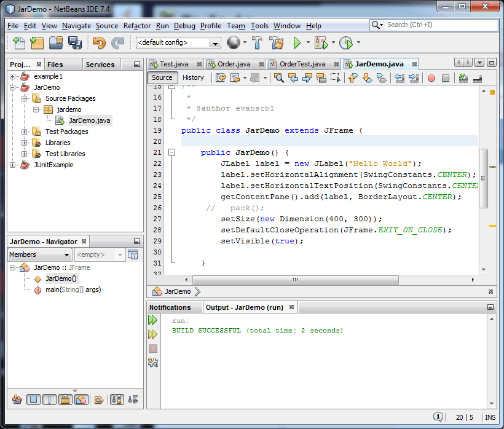Select main(String[] args) in Navigator
The width and height of the screenshot is (504, 429).
coord(73,289)
